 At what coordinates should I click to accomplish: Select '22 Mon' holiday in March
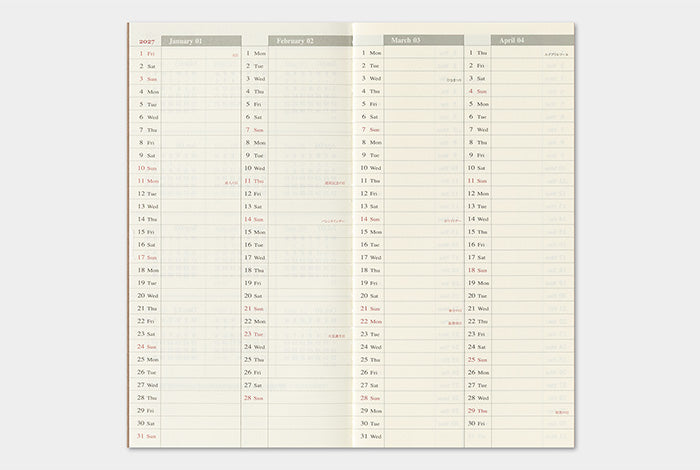371,321
